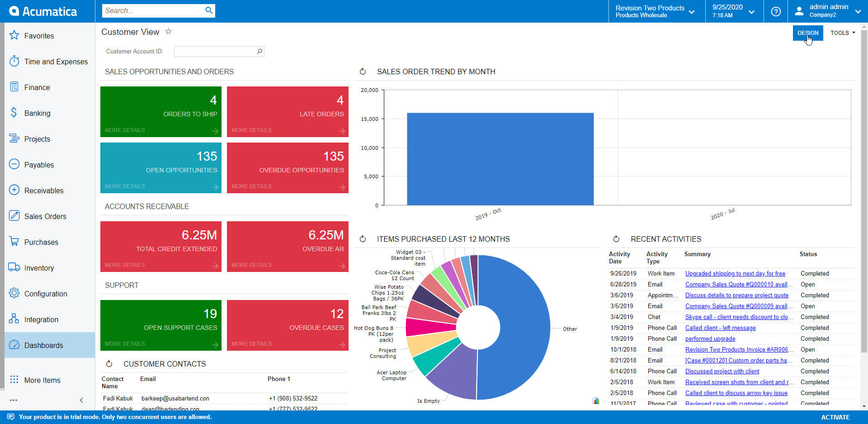Select the Configuration gear icon
This screenshot has width=868, height=424.
click(x=14, y=293)
